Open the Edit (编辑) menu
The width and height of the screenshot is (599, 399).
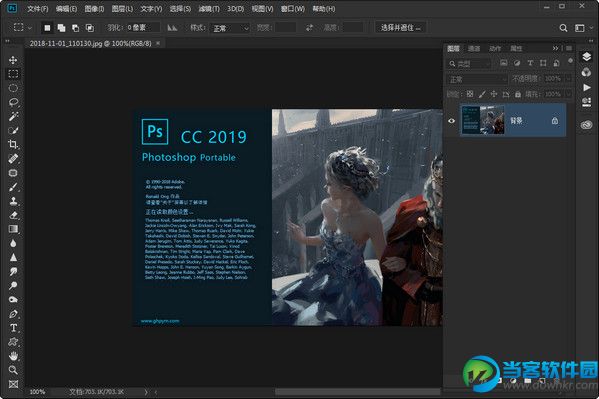coord(66,8)
